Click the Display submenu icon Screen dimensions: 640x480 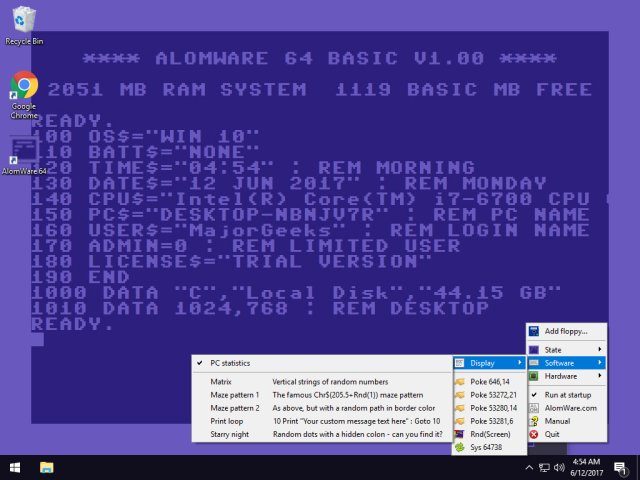point(460,363)
